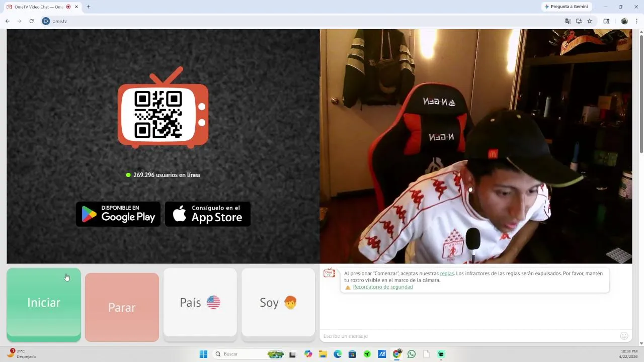The image size is (644, 362).
Task: Open File Explorer from the taskbar
Action: pos(323,354)
